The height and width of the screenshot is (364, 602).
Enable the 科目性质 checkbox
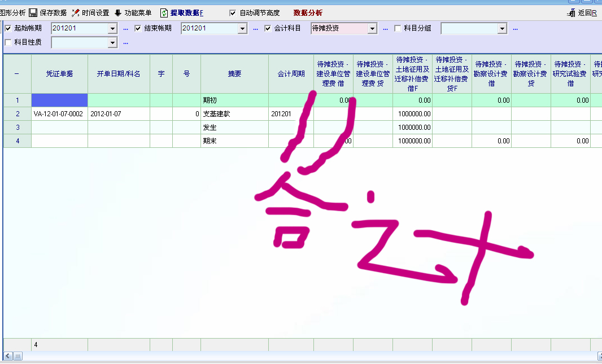point(8,42)
